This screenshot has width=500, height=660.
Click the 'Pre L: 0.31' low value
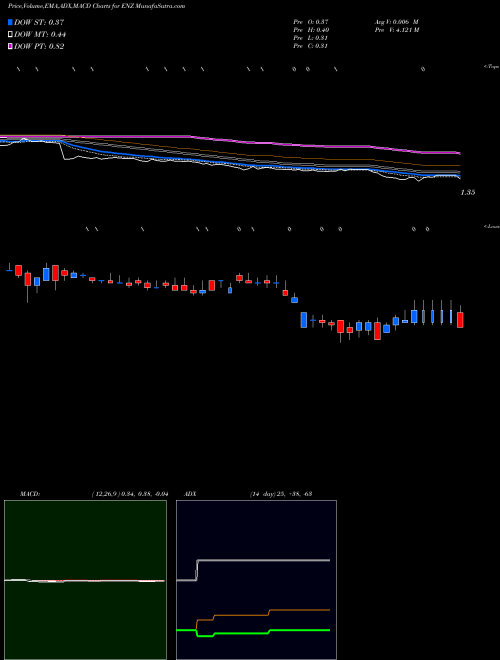click(311, 38)
